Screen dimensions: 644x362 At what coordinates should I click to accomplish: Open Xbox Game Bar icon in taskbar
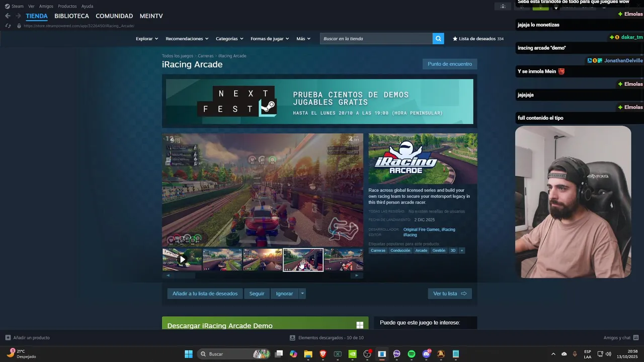pyautogui.click(x=338, y=354)
